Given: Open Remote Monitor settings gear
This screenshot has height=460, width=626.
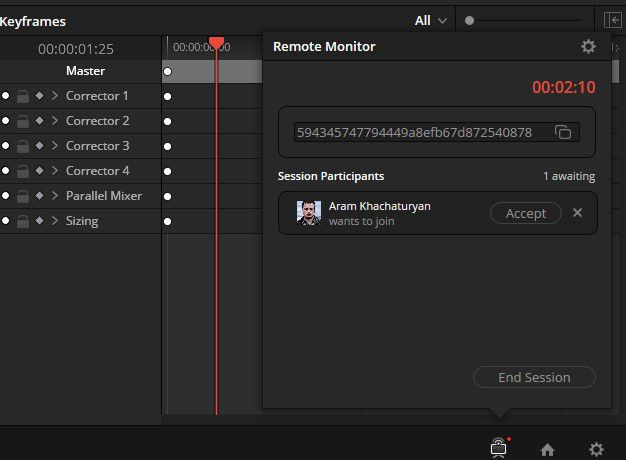Looking at the screenshot, I should coord(588,47).
